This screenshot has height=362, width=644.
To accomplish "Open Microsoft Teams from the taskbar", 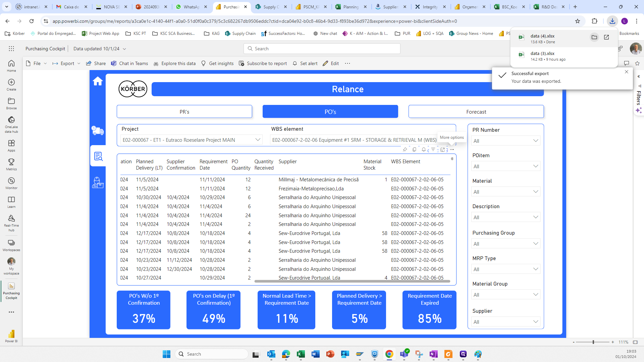I will click(x=404, y=354).
